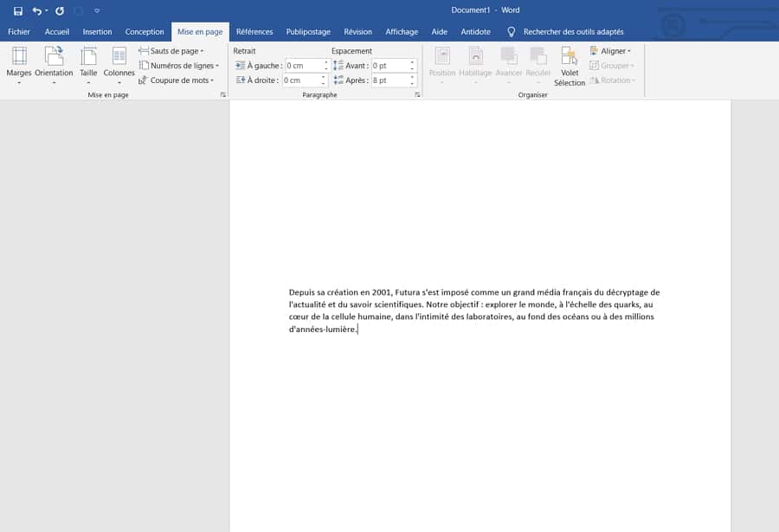The width and height of the screenshot is (779, 532).
Task: Edit the Après spacing value
Action: [x=390, y=80]
